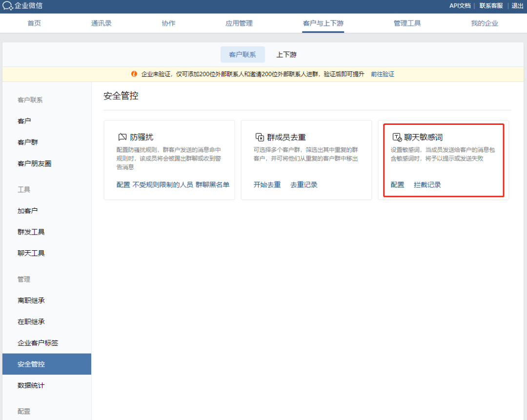
Task: Open the API文档 link
Action: click(460, 6)
